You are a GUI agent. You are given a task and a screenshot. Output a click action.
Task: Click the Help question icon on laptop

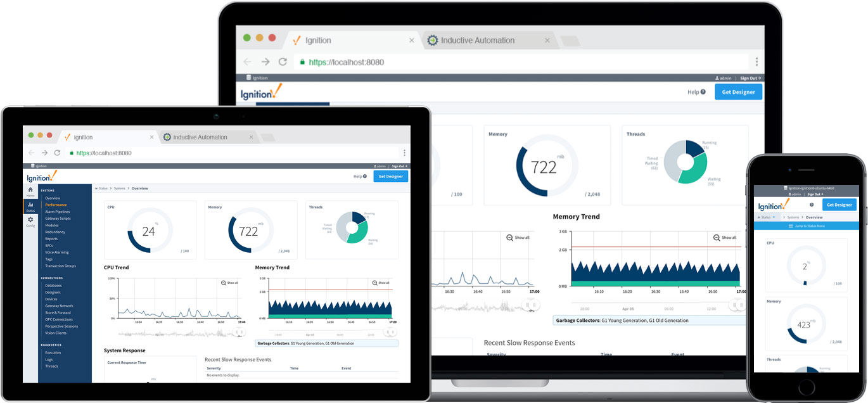(x=703, y=92)
